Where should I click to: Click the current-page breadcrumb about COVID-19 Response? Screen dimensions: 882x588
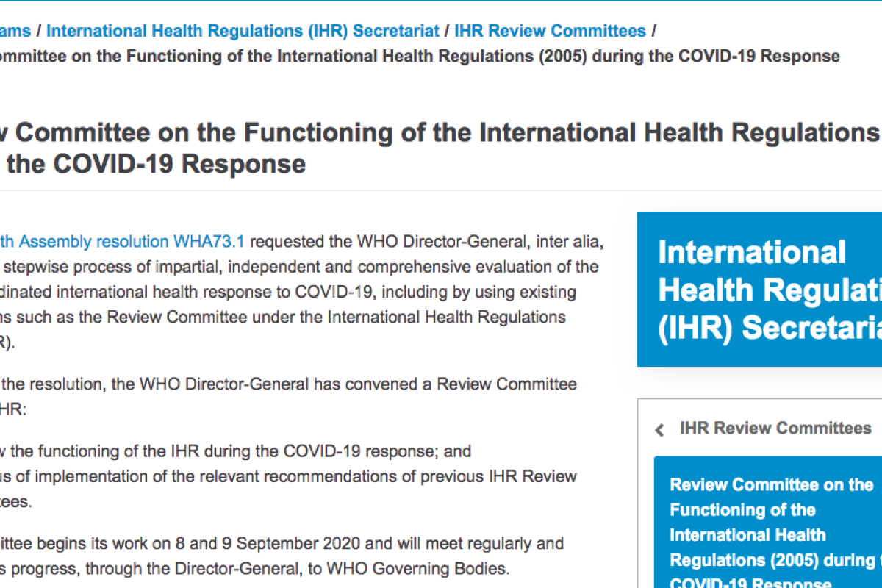[x=419, y=56]
